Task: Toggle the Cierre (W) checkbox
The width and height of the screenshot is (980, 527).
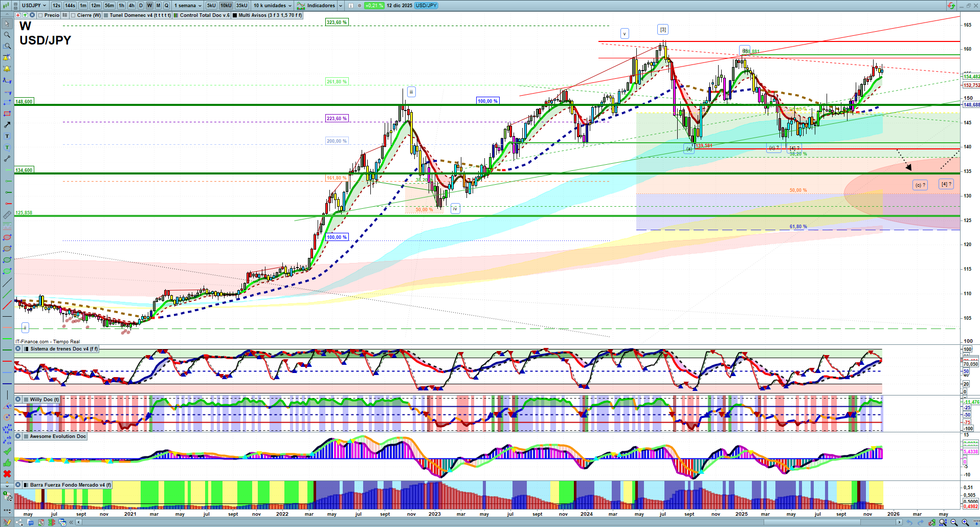Action: [x=74, y=15]
